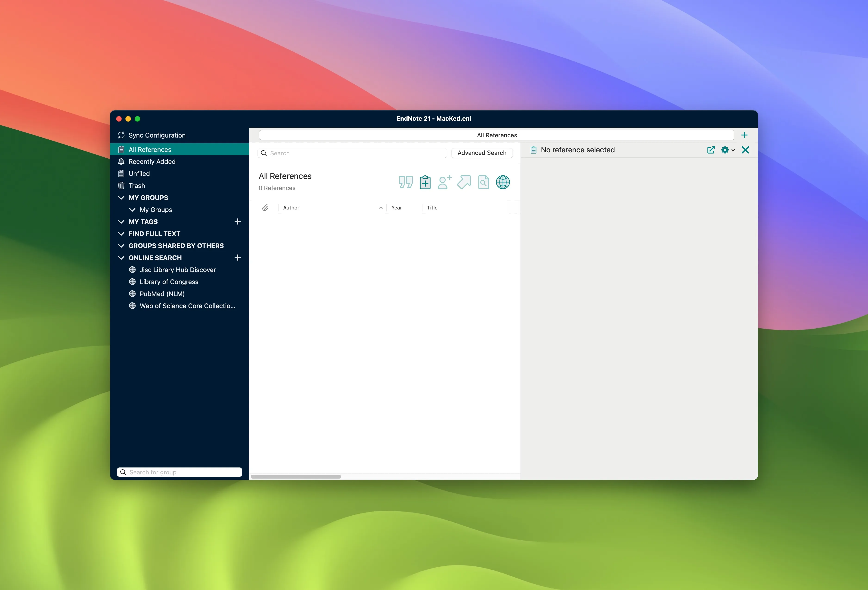Click the horizontal scrollbar in reference list
868x590 pixels.
pyautogui.click(x=296, y=476)
